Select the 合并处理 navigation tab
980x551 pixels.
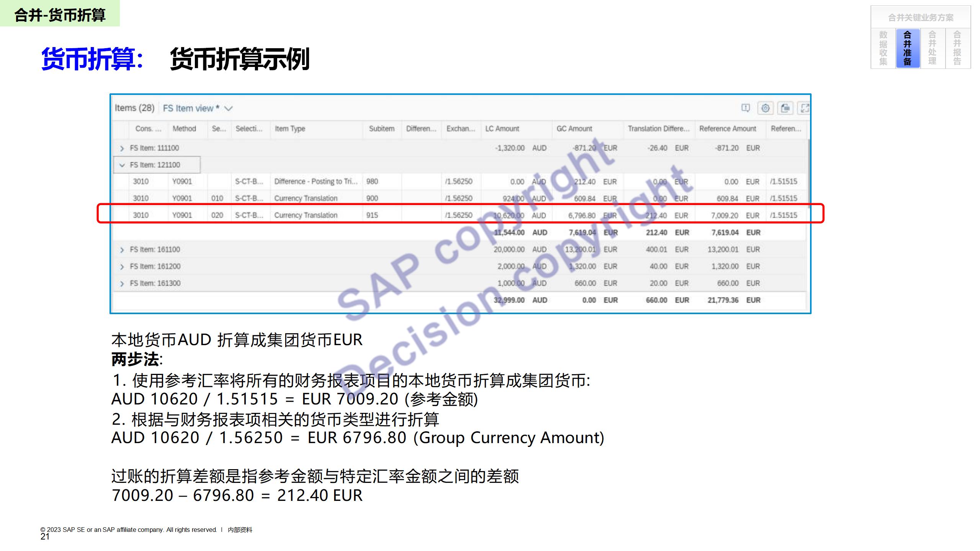933,48
